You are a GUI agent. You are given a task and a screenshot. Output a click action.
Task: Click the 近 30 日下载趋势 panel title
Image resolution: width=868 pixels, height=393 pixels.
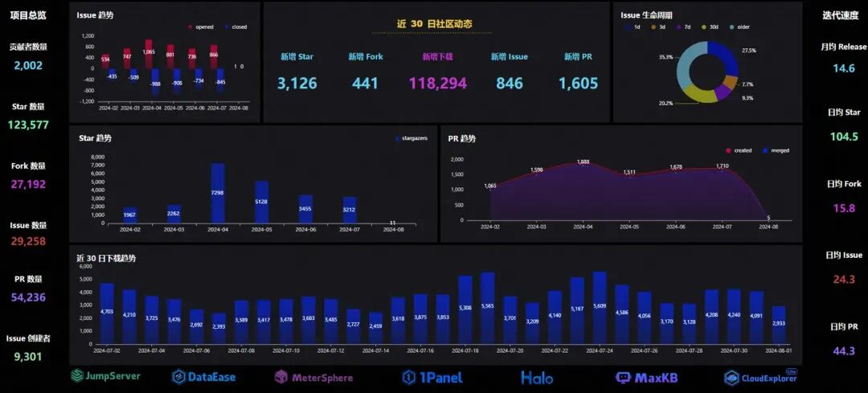(x=106, y=259)
